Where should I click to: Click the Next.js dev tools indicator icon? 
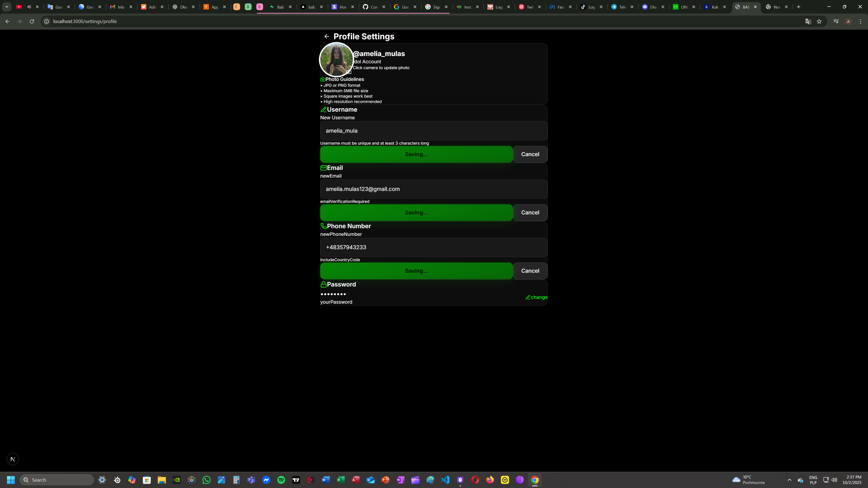(x=13, y=459)
